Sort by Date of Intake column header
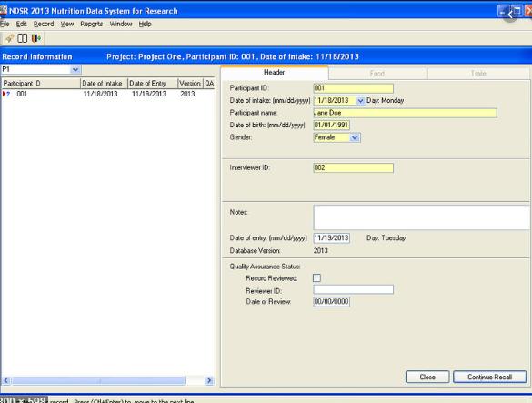The width and height of the screenshot is (532, 403). (x=104, y=84)
